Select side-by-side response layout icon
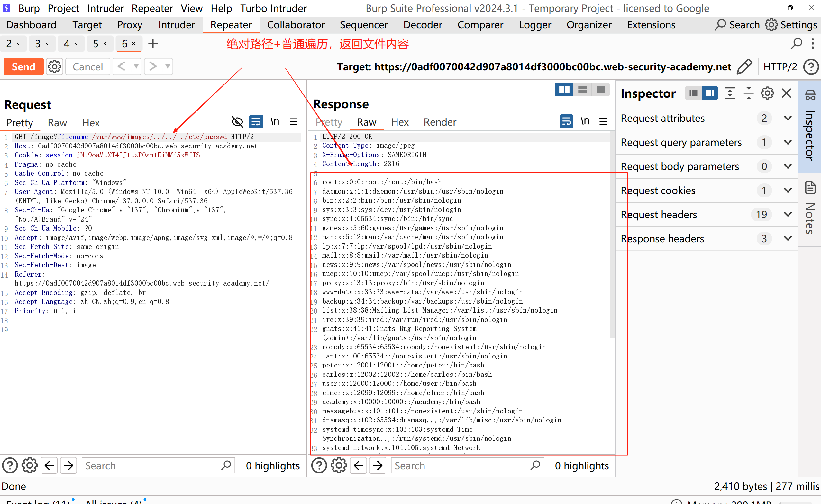821x504 pixels. [x=564, y=89]
